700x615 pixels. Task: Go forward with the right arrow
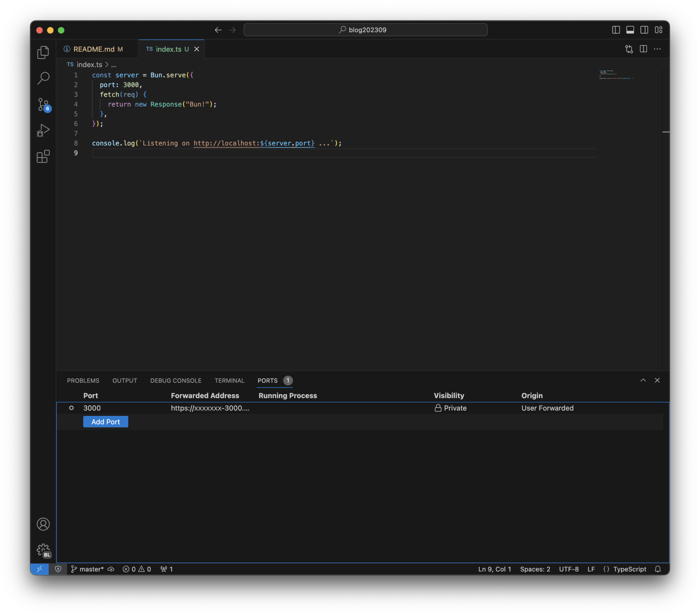[232, 30]
